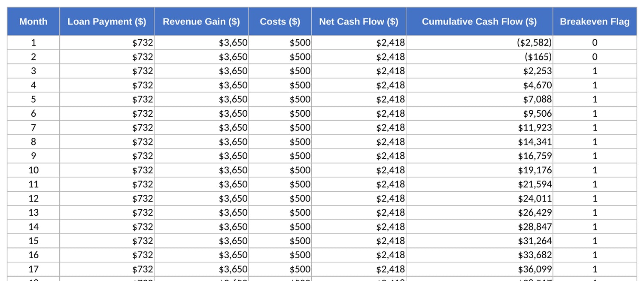Screen dimensions: 644x281
Task: Select the Breakeven Flag header cell
Action: click(x=595, y=21)
